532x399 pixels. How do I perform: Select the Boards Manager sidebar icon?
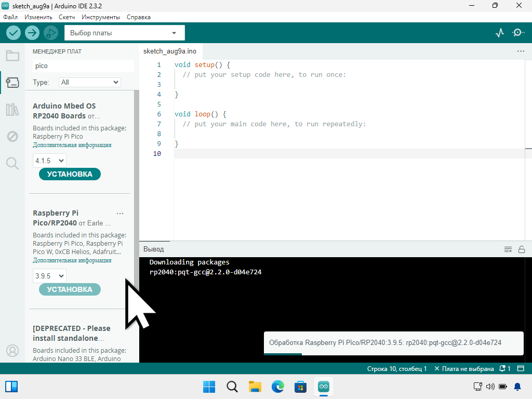(x=12, y=83)
